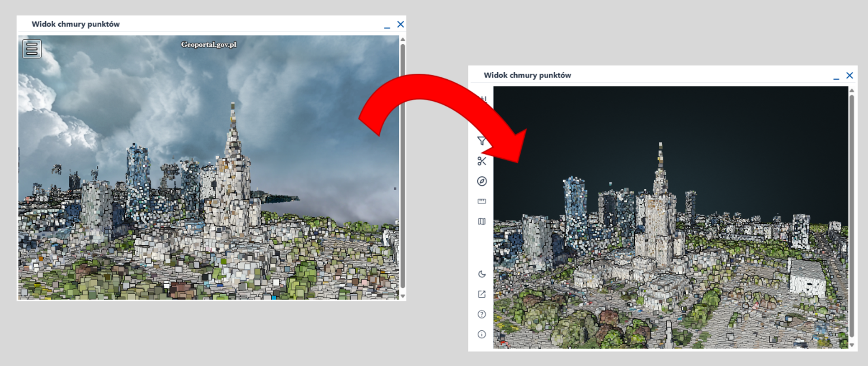The width and height of the screenshot is (868, 366).
Task: Toggle dark mode with moon icon
Action: pos(481,274)
